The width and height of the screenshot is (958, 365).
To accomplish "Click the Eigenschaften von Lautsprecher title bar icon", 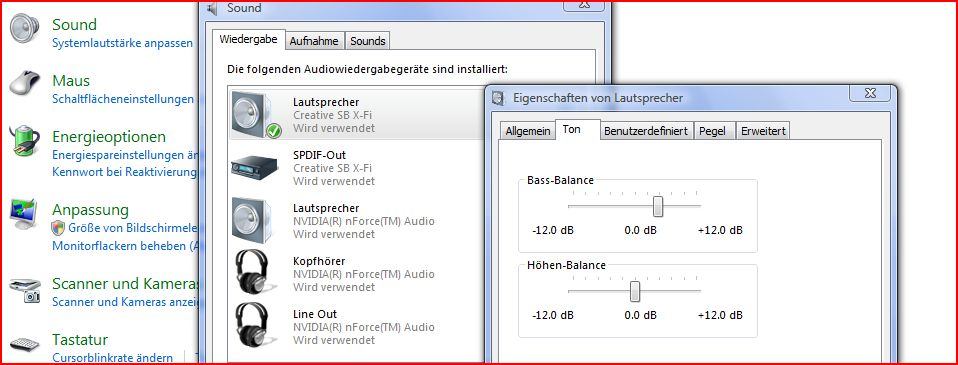I will click(499, 98).
